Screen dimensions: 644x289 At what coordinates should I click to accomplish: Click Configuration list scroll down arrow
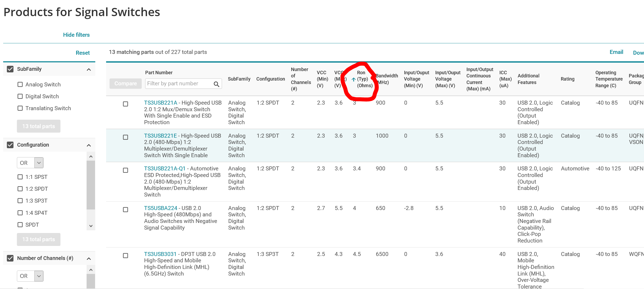(91, 226)
